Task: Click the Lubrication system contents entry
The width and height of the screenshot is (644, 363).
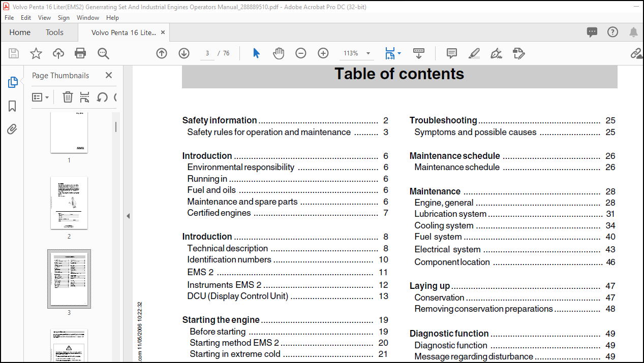Action: [514, 214]
